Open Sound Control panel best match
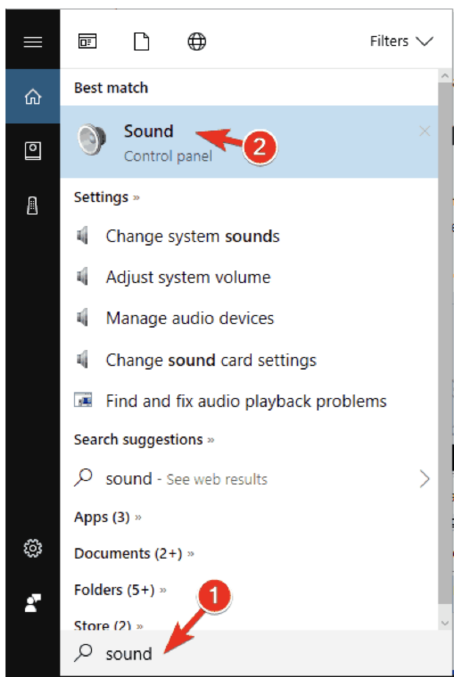Image resolution: width=459 pixels, height=683 pixels. pyautogui.click(x=249, y=142)
